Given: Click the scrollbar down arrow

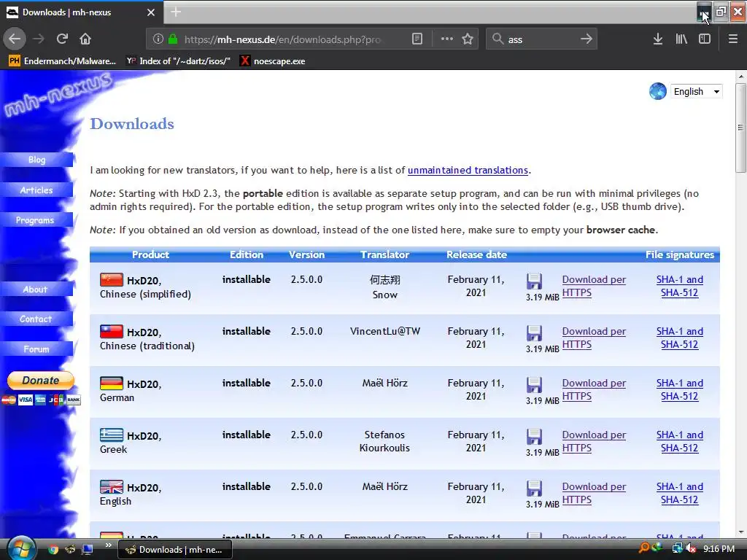Looking at the screenshot, I should [x=740, y=532].
